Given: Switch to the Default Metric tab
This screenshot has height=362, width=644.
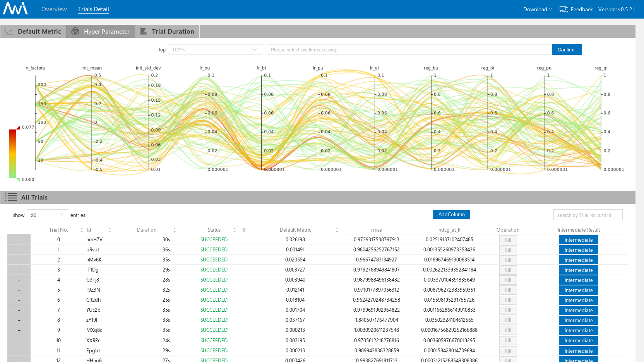Looking at the screenshot, I should point(33,31).
